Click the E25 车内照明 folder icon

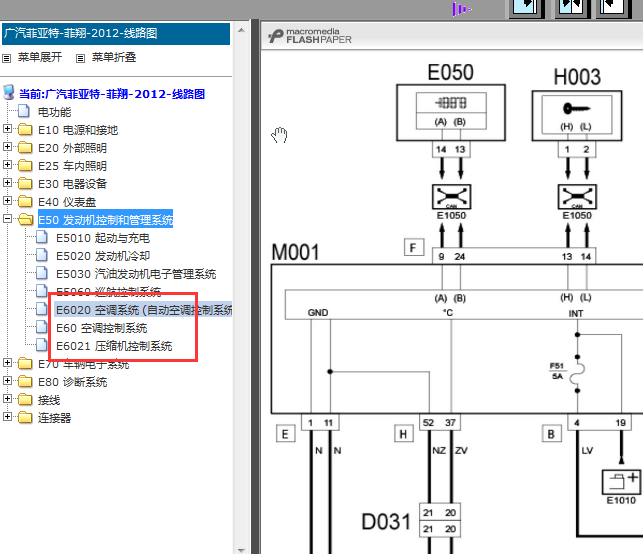point(25,165)
